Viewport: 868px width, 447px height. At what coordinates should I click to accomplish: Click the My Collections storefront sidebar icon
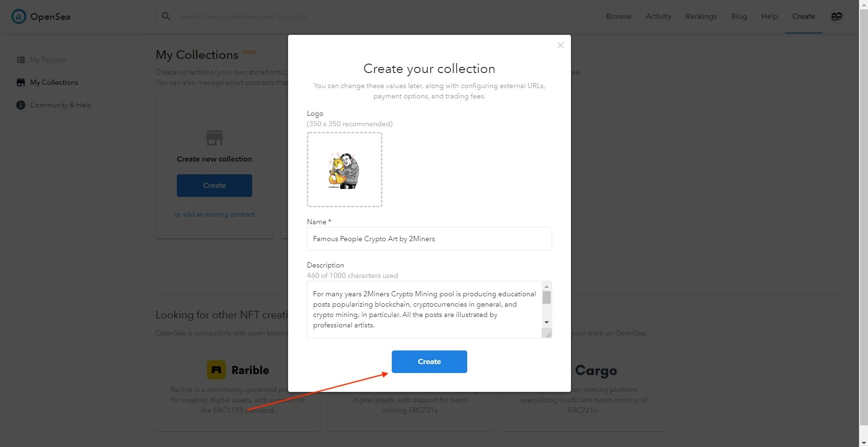click(x=21, y=82)
